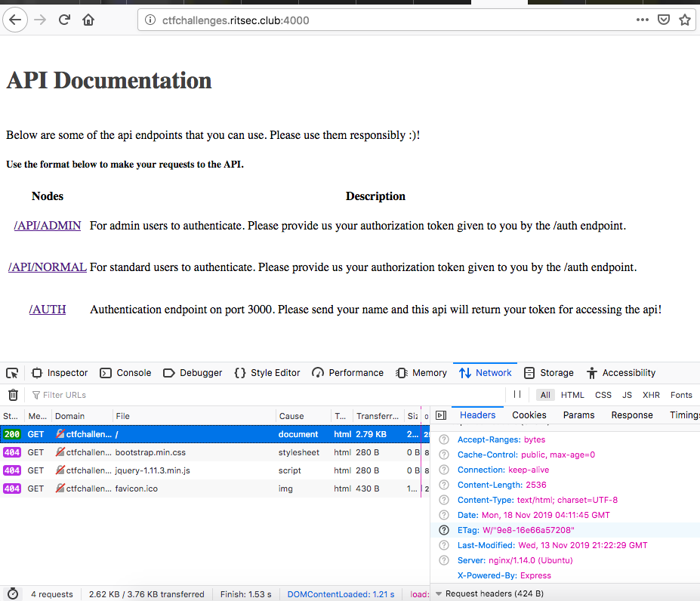The height and width of the screenshot is (601, 700).
Task: Open the page actions three-dot menu
Action: (642, 20)
